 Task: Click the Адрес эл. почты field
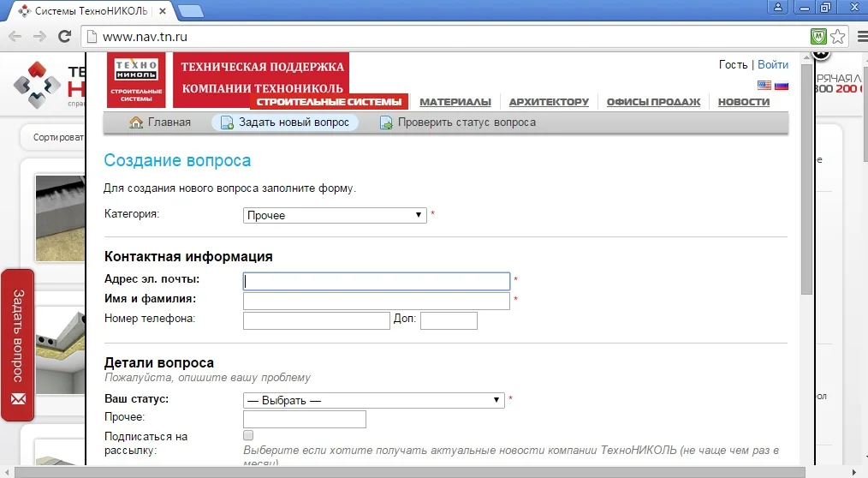point(377,281)
